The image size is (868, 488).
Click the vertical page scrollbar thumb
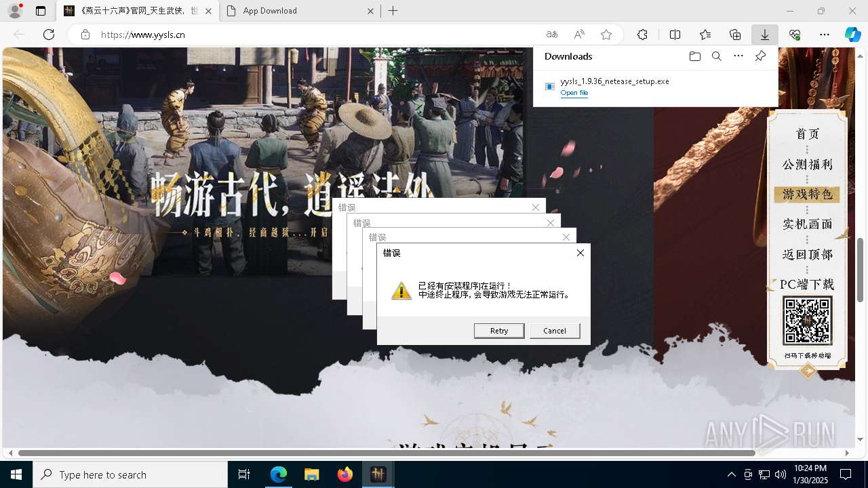coord(861,270)
